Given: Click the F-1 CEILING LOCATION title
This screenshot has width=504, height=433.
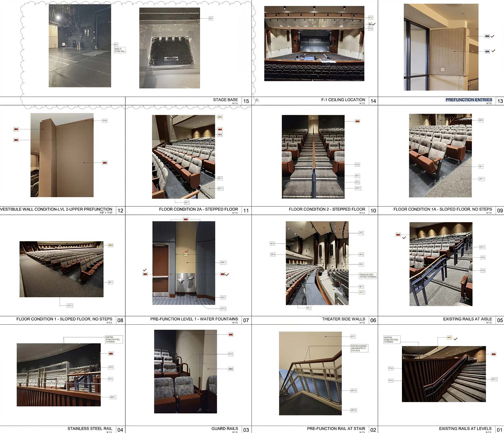Looking at the screenshot, I should 343,100.
